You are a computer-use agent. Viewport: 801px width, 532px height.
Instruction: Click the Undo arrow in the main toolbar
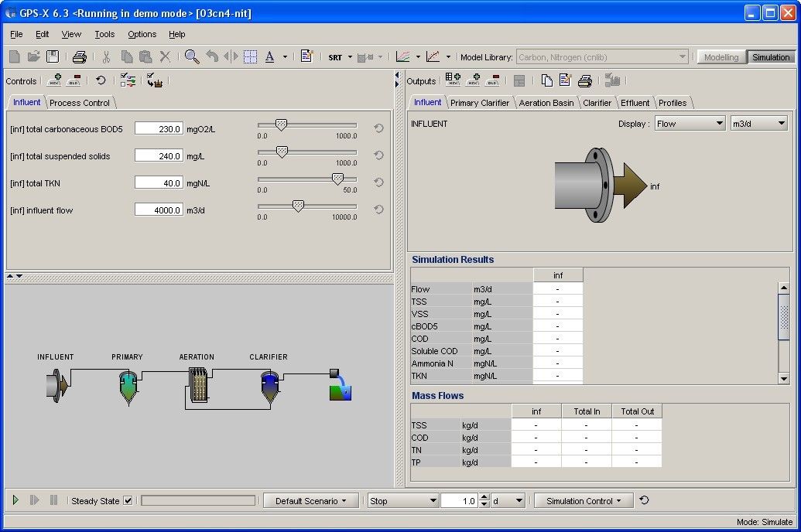(x=212, y=56)
